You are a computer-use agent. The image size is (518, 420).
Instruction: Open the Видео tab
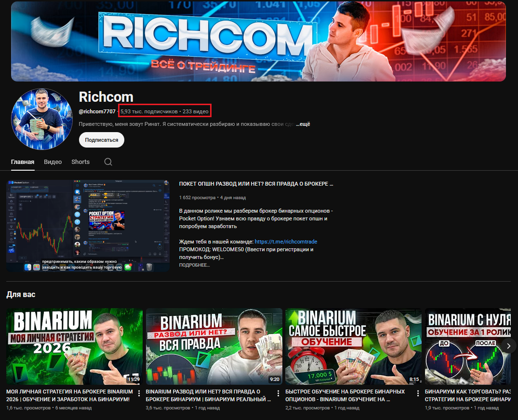coord(53,162)
